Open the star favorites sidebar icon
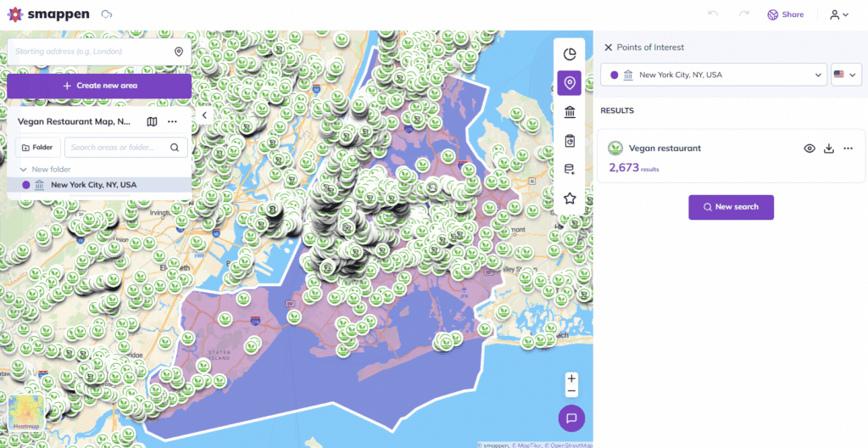The image size is (868, 448). tap(570, 199)
